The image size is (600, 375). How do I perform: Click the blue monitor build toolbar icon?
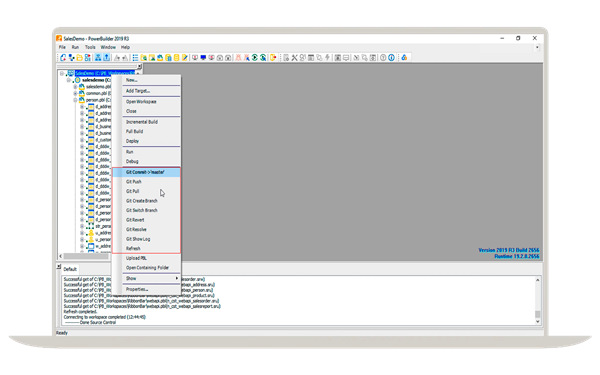(203, 57)
